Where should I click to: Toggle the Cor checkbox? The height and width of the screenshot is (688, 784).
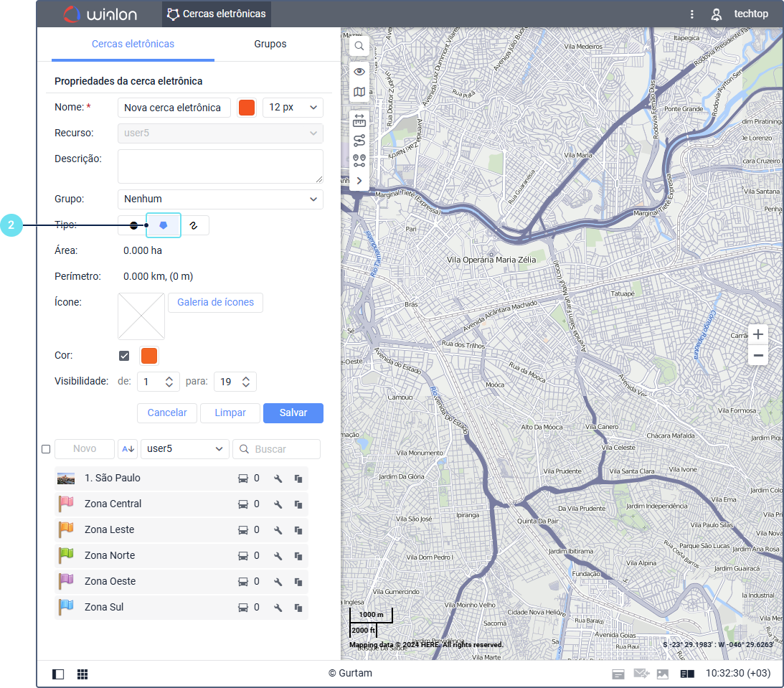coord(124,356)
